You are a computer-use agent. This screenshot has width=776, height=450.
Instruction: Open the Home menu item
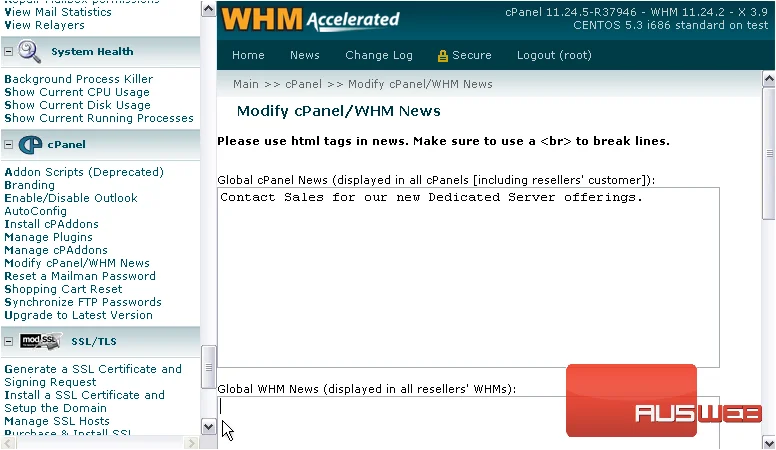click(248, 55)
